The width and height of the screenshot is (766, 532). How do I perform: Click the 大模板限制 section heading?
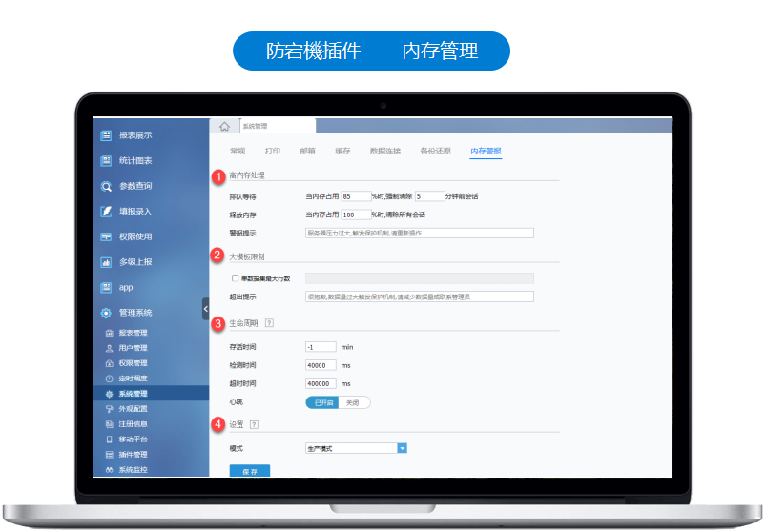247,256
